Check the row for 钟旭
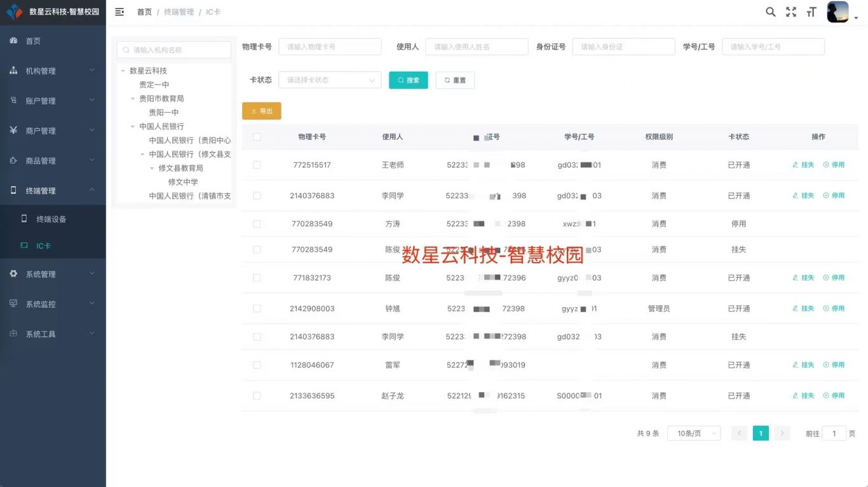 coord(257,308)
